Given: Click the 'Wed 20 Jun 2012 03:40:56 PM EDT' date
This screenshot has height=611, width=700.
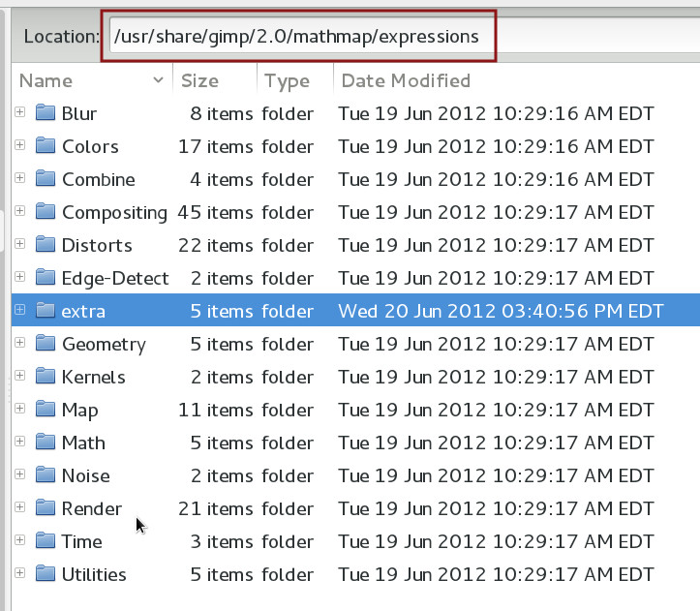Looking at the screenshot, I should (501, 311).
